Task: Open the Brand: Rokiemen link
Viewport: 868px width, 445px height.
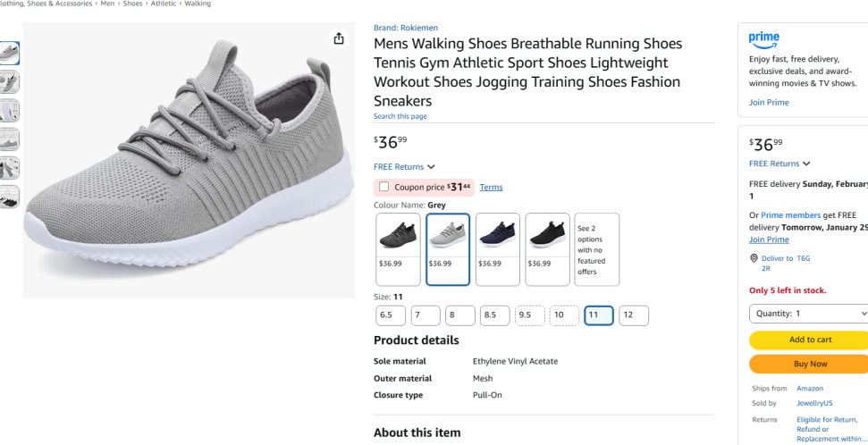Action: click(x=406, y=28)
